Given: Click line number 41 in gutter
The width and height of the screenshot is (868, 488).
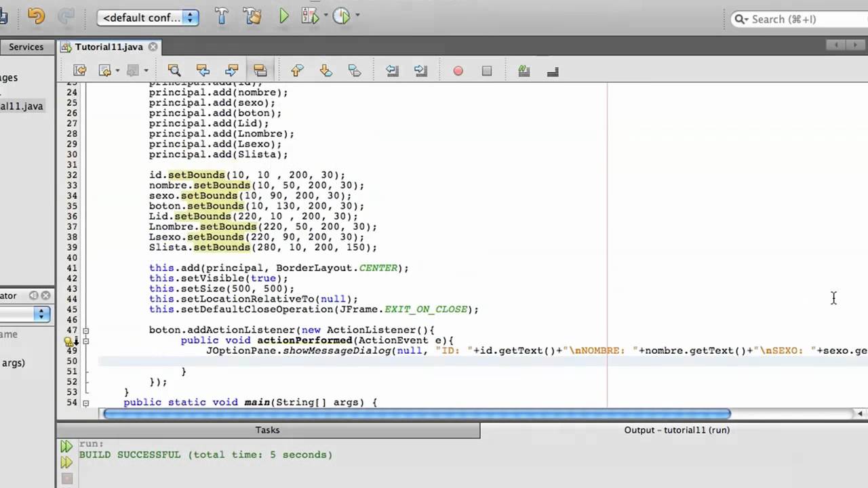Looking at the screenshot, I should [x=72, y=268].
